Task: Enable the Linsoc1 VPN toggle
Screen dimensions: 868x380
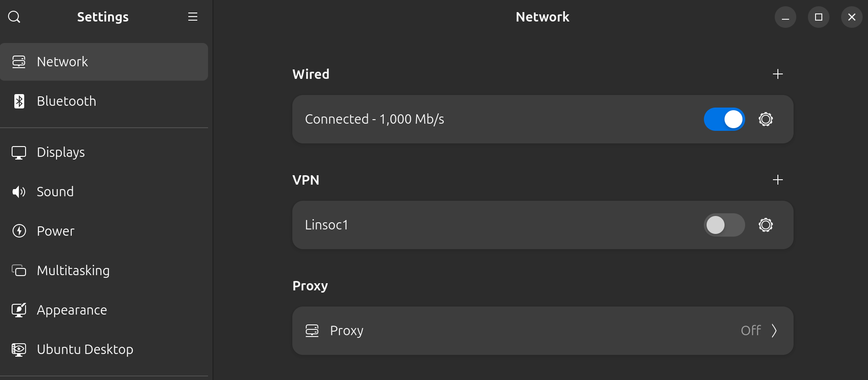Action: (724, 225)
